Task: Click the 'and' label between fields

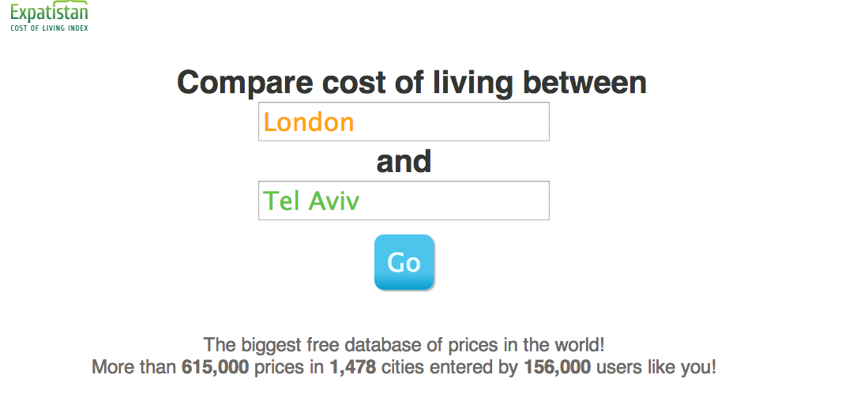Action: click(404, 162)
